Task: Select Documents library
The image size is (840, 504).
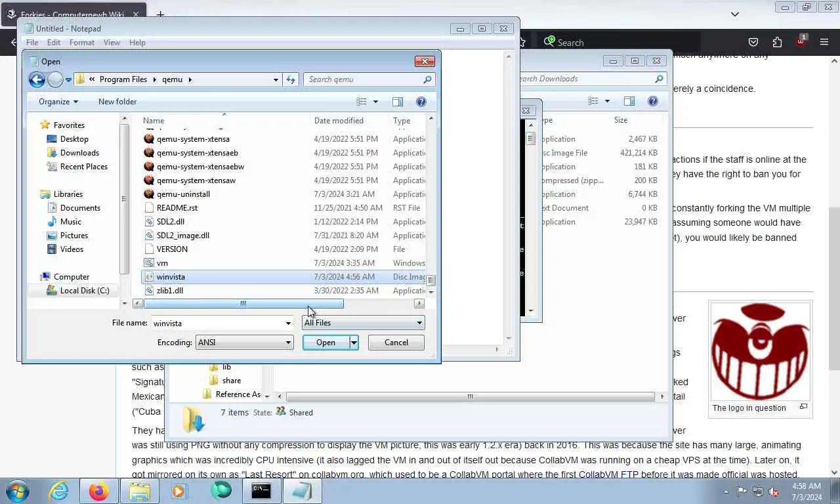Action: [80, 208]
